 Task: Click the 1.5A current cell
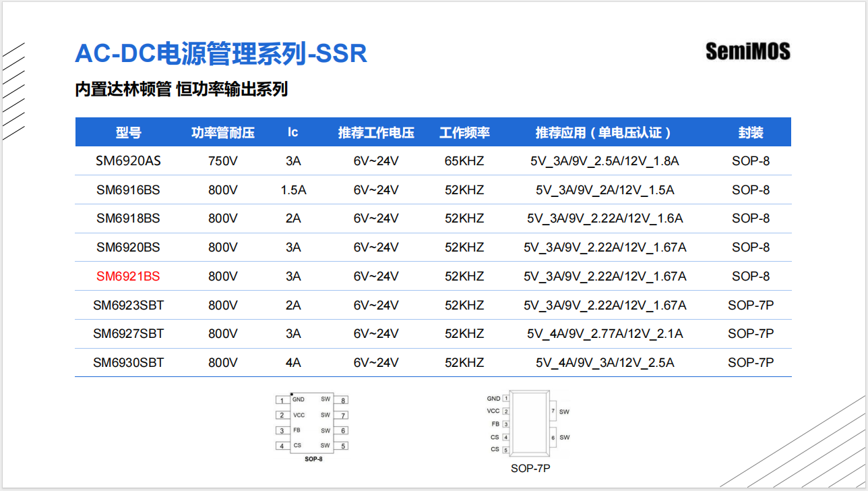pos(293,190)
